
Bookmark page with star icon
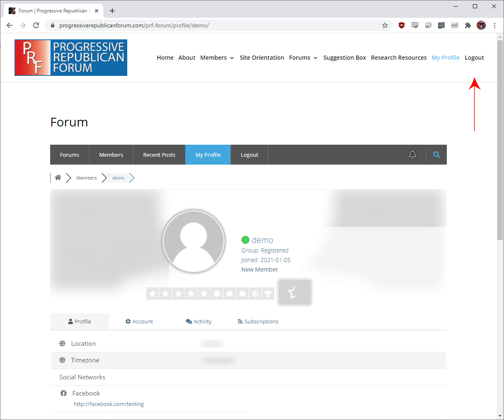pos(385,25)
